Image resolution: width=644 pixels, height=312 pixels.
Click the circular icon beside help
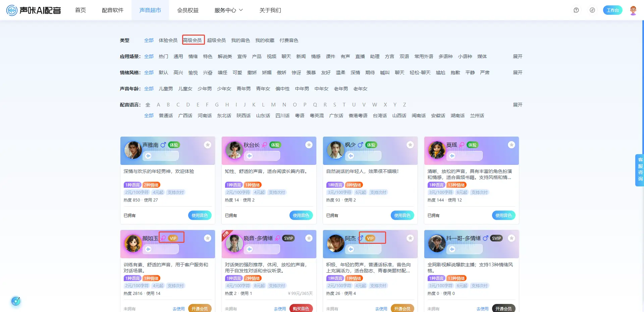click(x=592, y=10)
